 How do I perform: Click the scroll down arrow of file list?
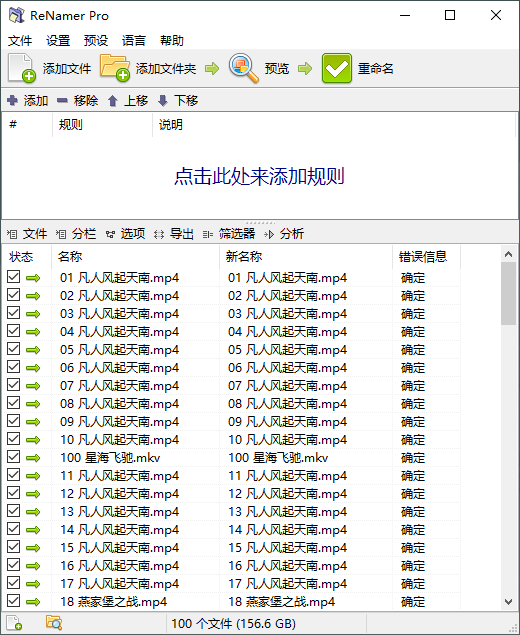coord(508,602)
